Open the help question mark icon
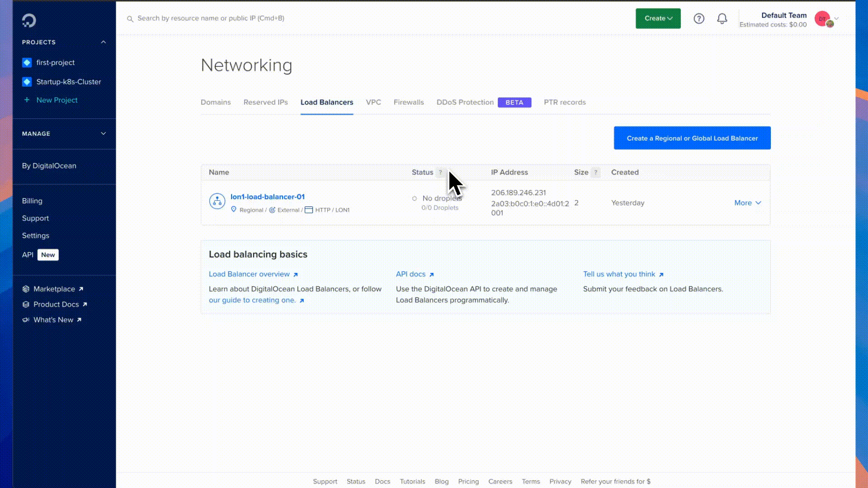 [x=699, y=19]
